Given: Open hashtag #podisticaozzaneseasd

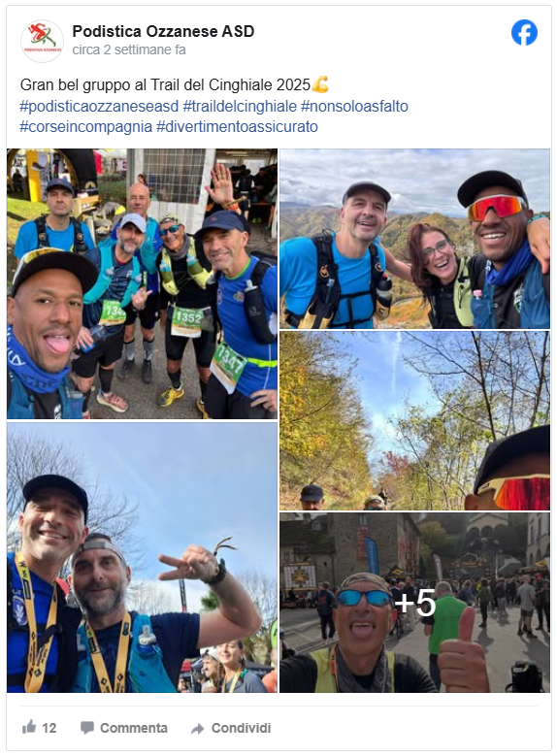Looking at the screenshot, I should tap(99, 106).
